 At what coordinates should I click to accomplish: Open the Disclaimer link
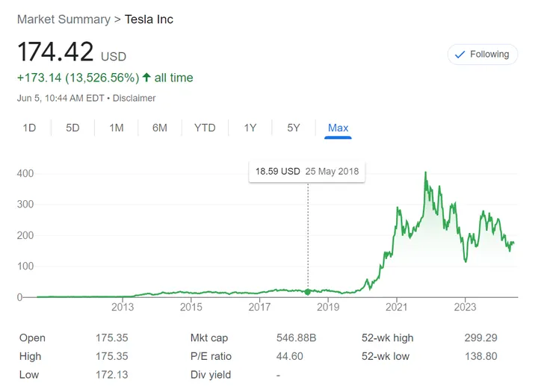click(135, 98)
